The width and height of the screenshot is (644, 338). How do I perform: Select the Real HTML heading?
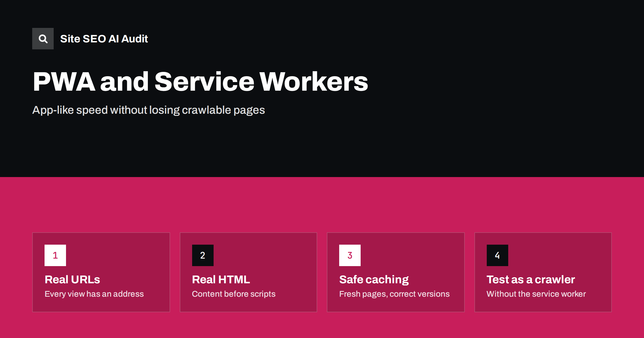coord(221,280)
